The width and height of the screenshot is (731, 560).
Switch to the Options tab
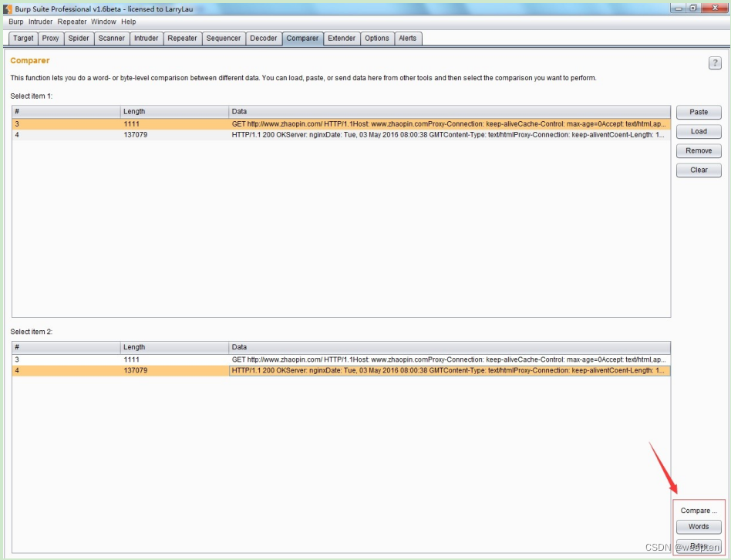tap(377, 39)
